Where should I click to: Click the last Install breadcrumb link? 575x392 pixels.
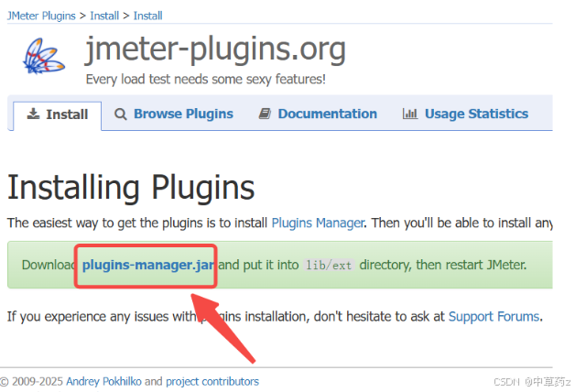click(x=147, y=16)
